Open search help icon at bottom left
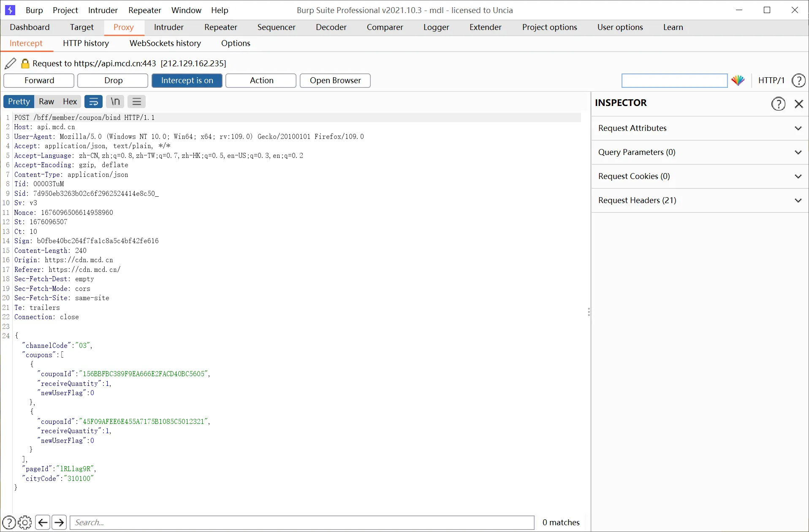The height and width of the screenshot is (532, 809). coord(9,523)
